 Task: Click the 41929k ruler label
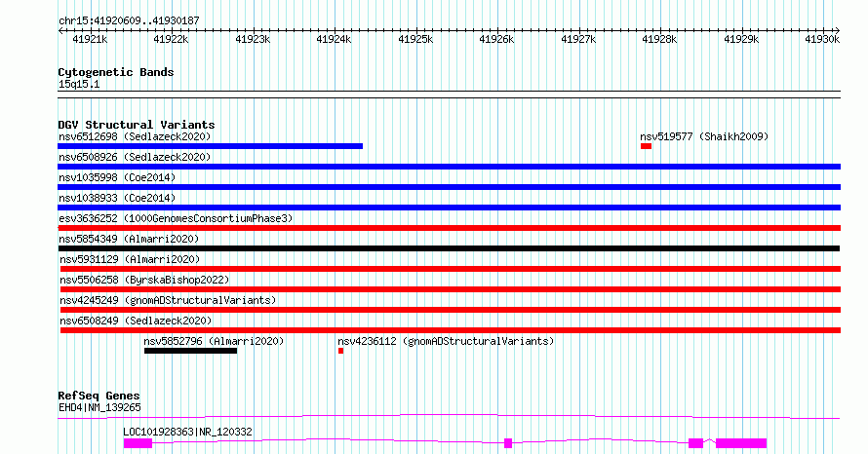(x=741, y=39)
